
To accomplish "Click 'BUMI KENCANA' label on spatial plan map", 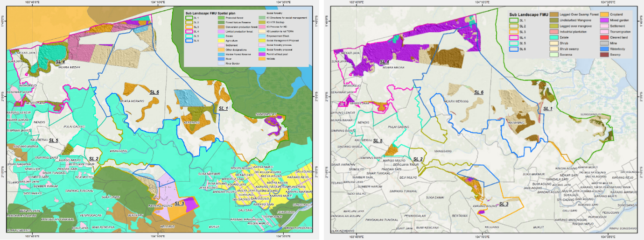I will coord(103,226).
